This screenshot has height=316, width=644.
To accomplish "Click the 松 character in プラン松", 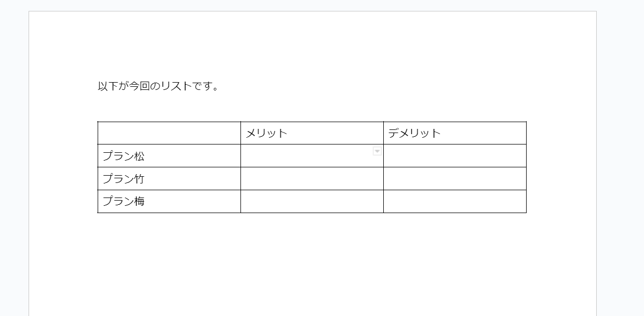I will click(139, 156).
